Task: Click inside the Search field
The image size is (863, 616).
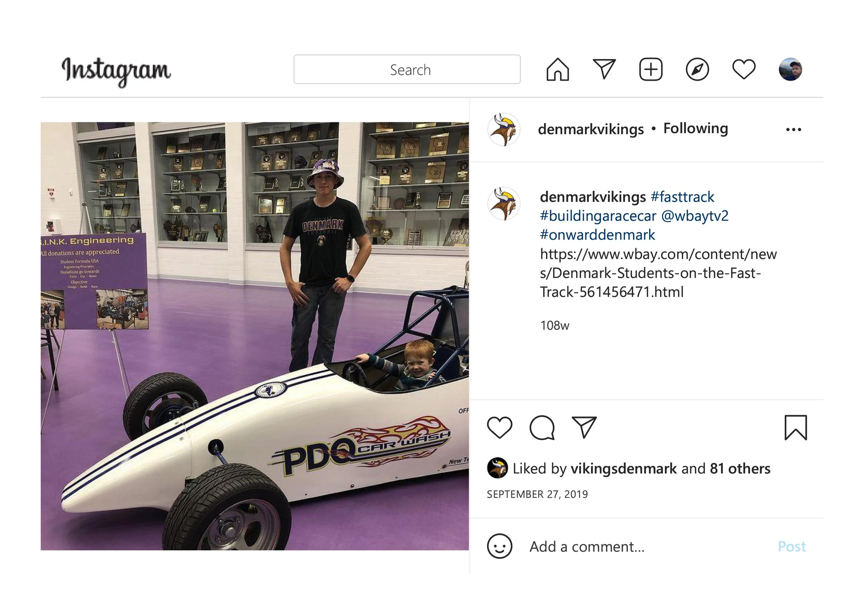Action: point(407,69)
